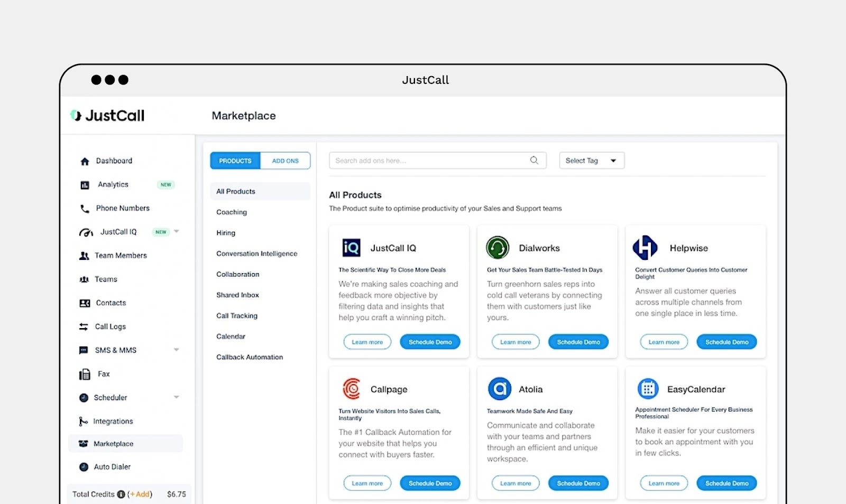Click Learn more on EasyCalendar card

point(664,483)
